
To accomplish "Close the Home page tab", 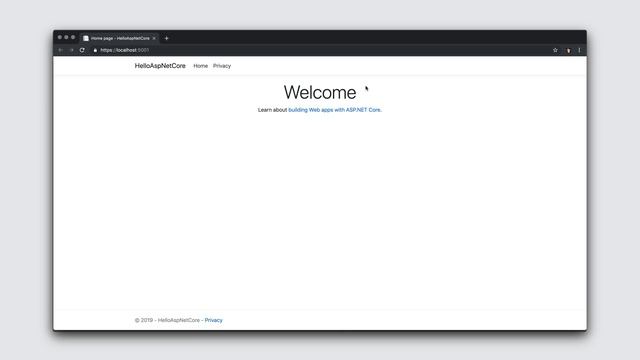I will click(x=154, y=38).
